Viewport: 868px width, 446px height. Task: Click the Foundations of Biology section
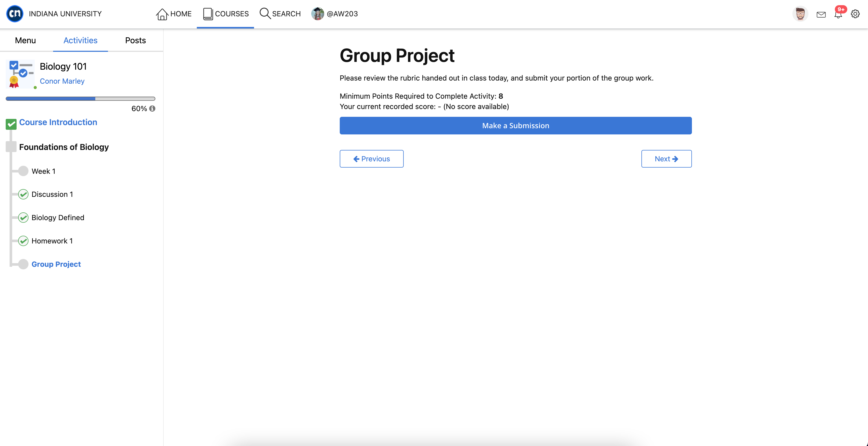(64, 147)
